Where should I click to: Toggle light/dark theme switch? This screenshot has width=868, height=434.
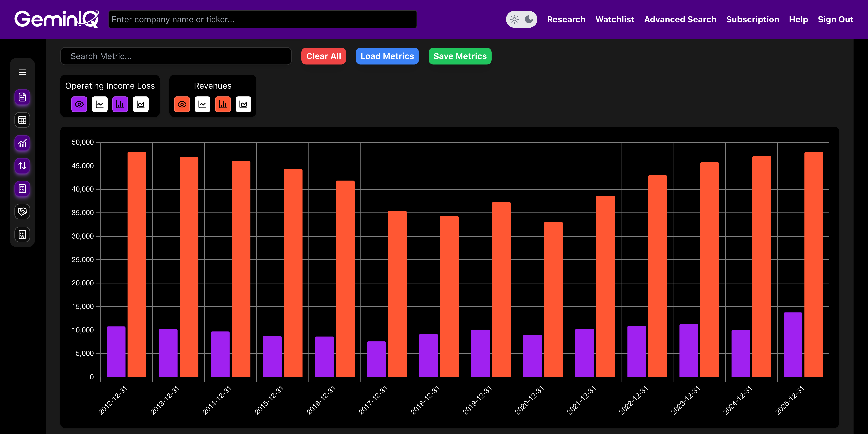pos(521,19)
